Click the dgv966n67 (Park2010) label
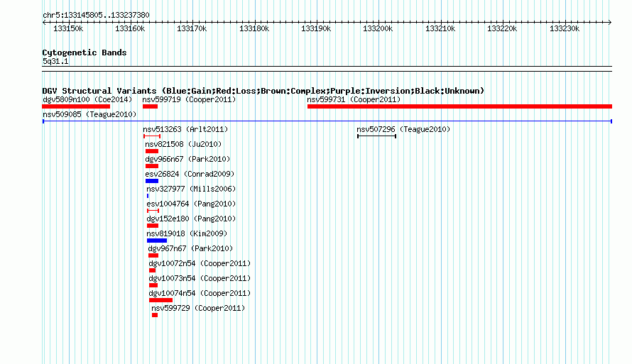Viewport: 632px width, 364px height. point(187,159)
